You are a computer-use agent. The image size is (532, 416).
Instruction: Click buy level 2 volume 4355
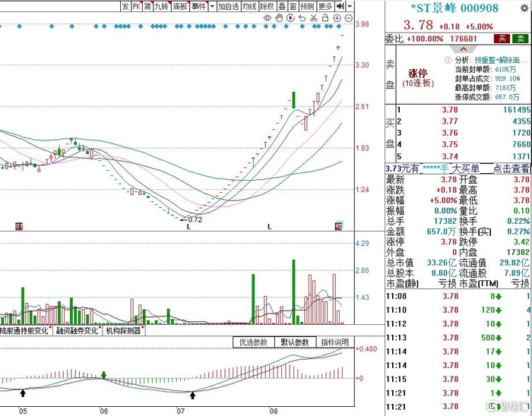point(521,121)
